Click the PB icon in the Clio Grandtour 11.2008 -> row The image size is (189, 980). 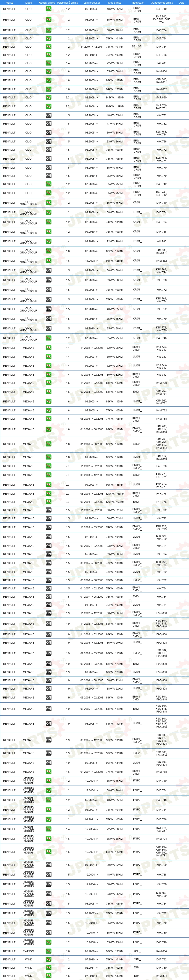48,260
